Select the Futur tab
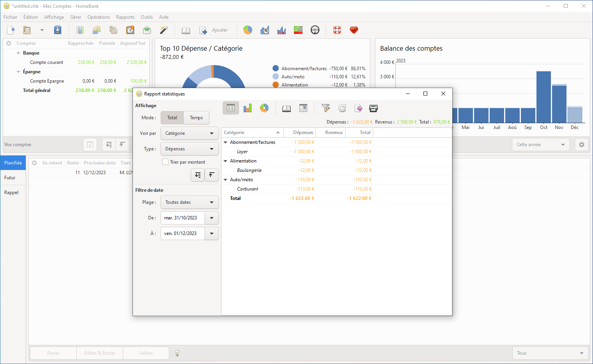The width and height of the screenshot is (593, 364). click(10, 178)
